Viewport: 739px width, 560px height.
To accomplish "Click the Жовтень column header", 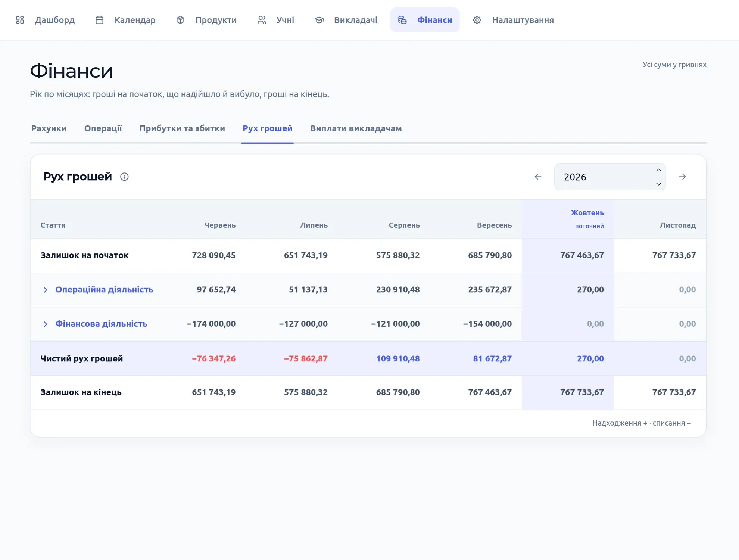I will [x=587, y=213].
